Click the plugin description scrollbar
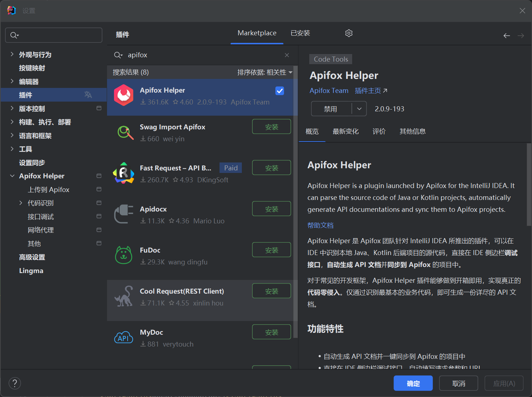The image size is (532, 397). [529, 184]
